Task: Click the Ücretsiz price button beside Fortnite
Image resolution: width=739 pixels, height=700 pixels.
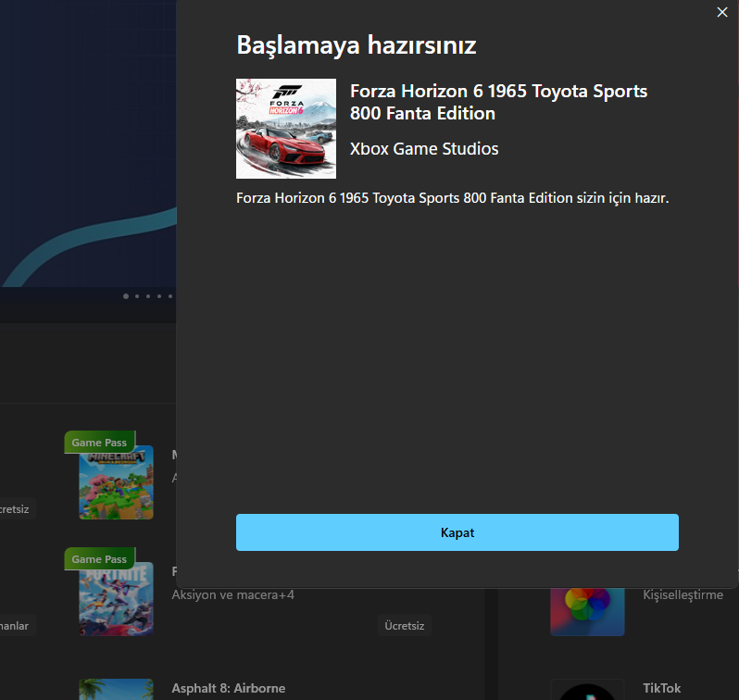Action: pyautogui.click(x=405, y=626)
